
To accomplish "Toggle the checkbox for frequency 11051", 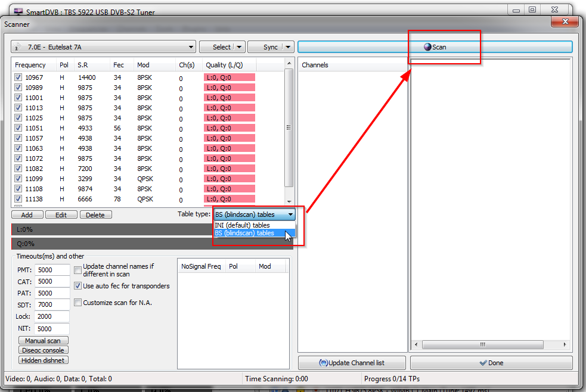I will click(x=18, y=128).
